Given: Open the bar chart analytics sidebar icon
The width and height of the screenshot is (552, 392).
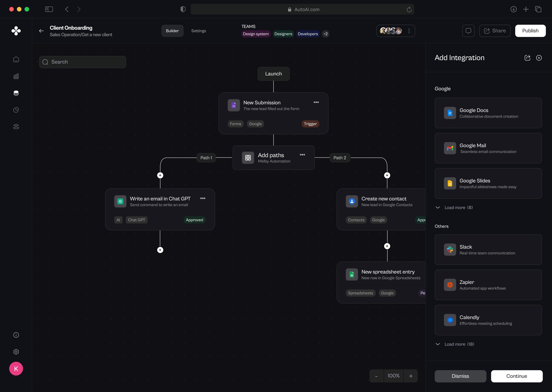Looking at the screenshot, I should coord(16,76).
